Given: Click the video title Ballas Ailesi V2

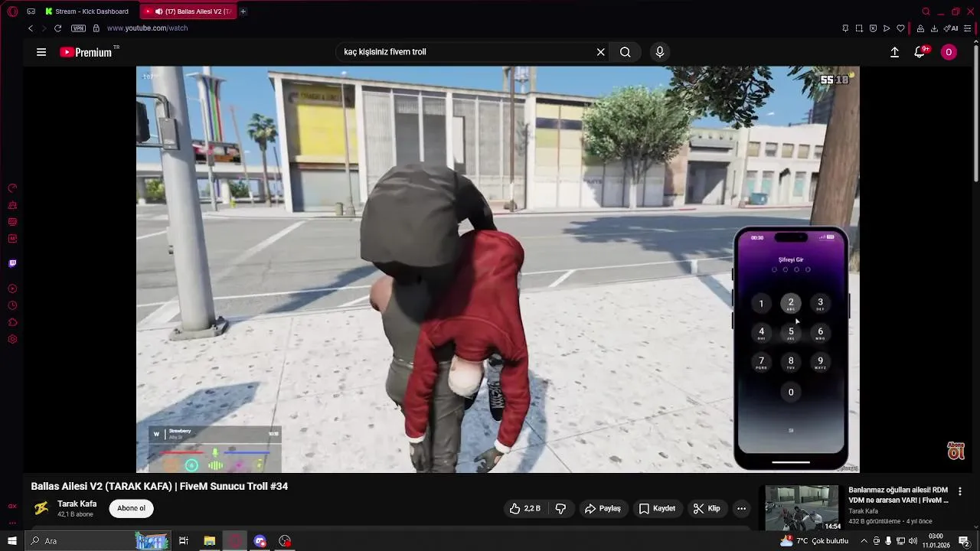Looking at the screenshot, I should click(x=159, y=487).
